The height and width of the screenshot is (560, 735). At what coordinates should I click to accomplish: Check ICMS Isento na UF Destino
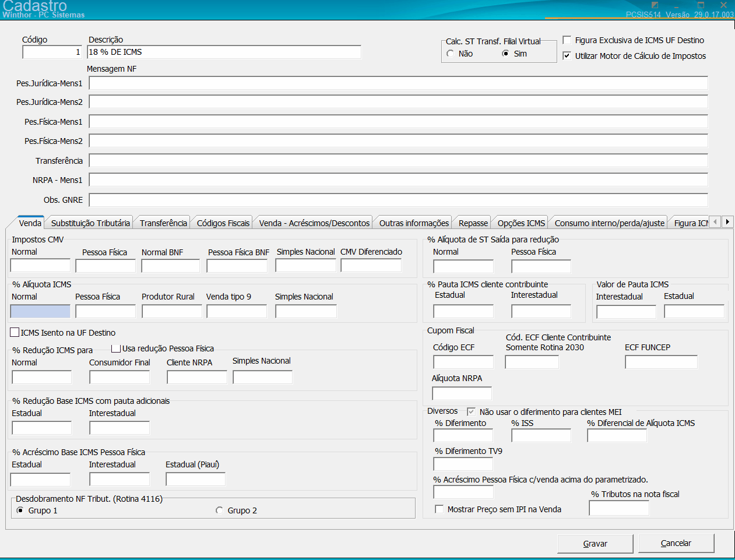15,333
